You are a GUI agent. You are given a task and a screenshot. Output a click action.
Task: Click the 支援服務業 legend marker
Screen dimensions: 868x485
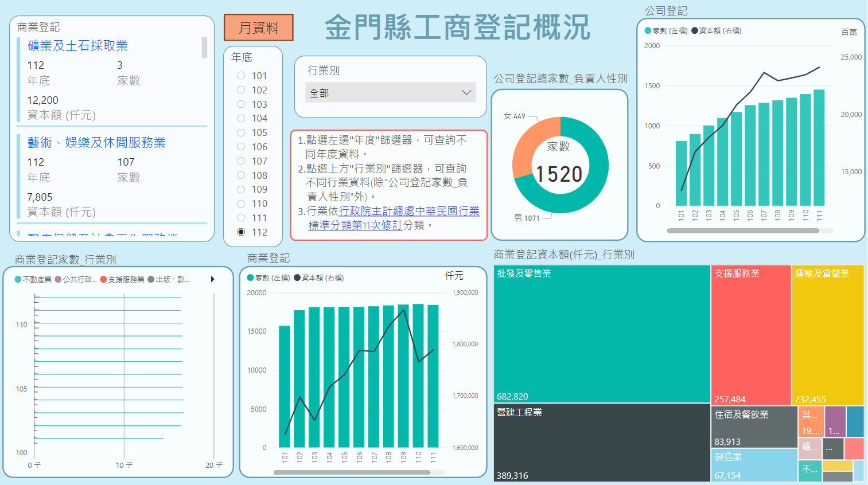pyautogui.click(x=103, y=280)
